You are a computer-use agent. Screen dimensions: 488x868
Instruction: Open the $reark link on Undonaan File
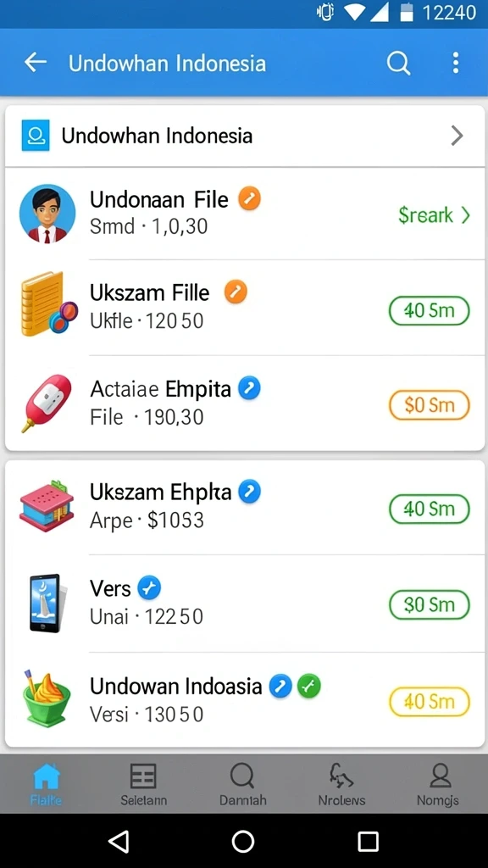coord(435,214)
